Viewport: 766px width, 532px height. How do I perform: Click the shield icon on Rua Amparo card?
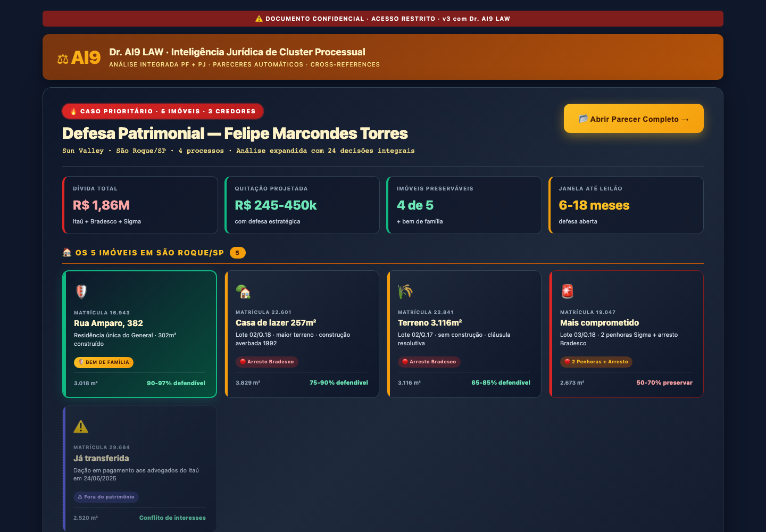point(81,292)
